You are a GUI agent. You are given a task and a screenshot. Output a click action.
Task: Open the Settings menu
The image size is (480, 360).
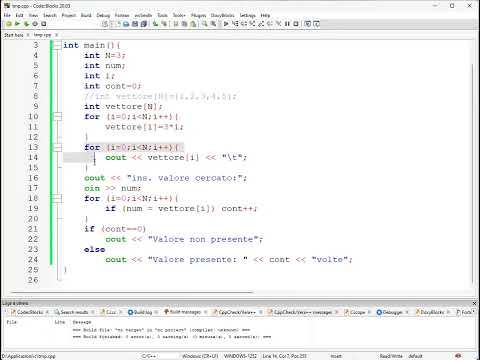pyautogui.click(x=247, y=15)
